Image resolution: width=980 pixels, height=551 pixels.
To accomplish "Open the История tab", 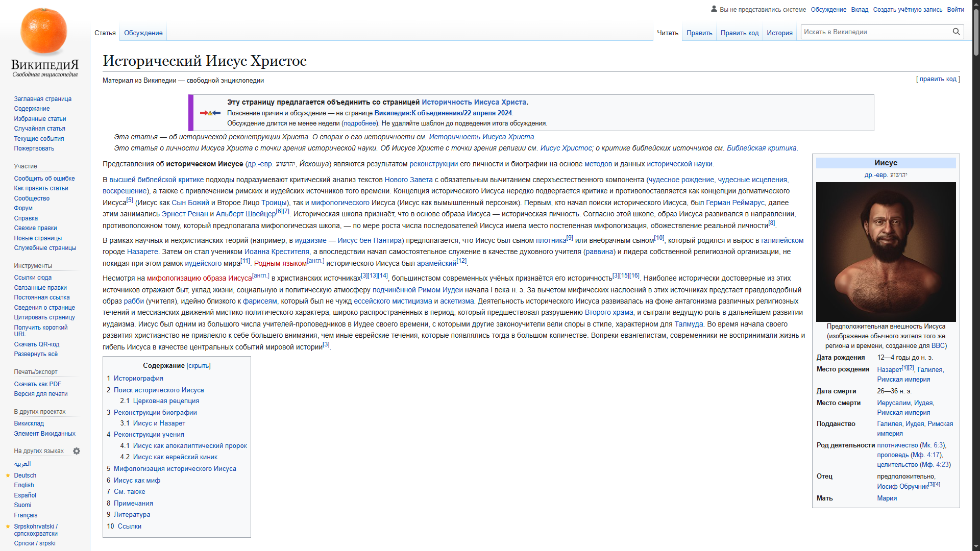I will click(x=779, y=33).
